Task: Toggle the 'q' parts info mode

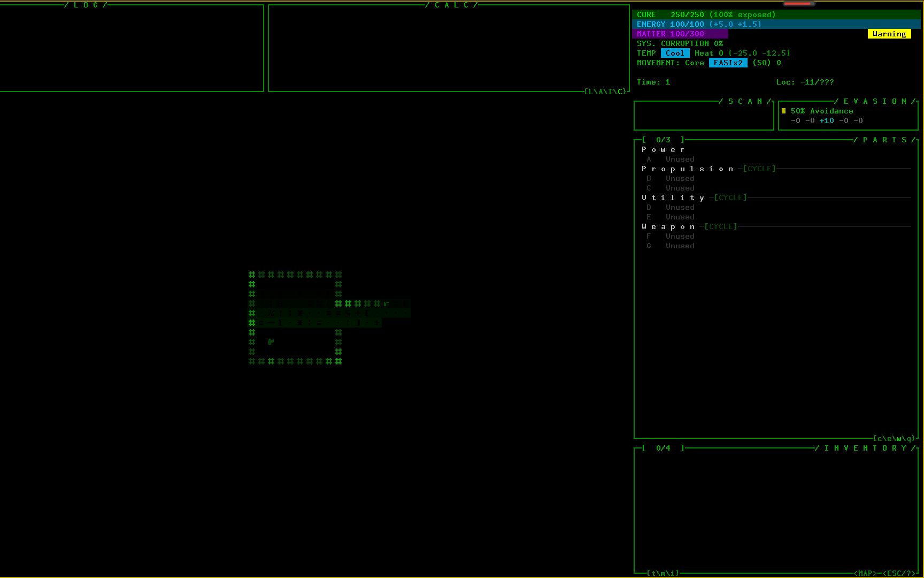Action: (x=909, y=438)
